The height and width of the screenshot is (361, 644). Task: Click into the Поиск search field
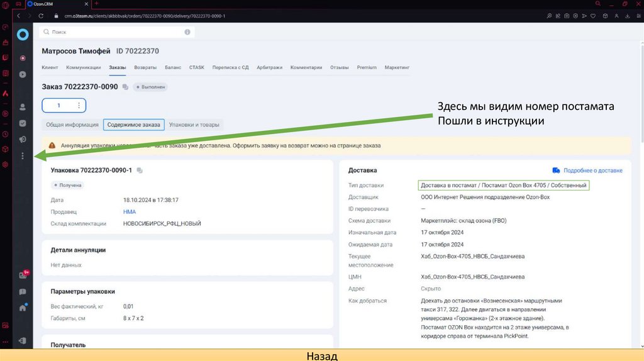(117, 32)
